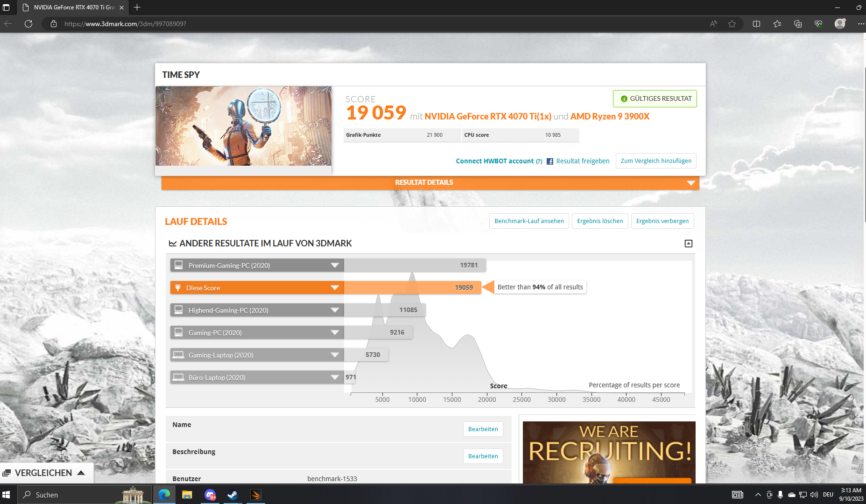Click the benchmark-1533 user name
Screen dimensions: 866x504
[332, 479]
